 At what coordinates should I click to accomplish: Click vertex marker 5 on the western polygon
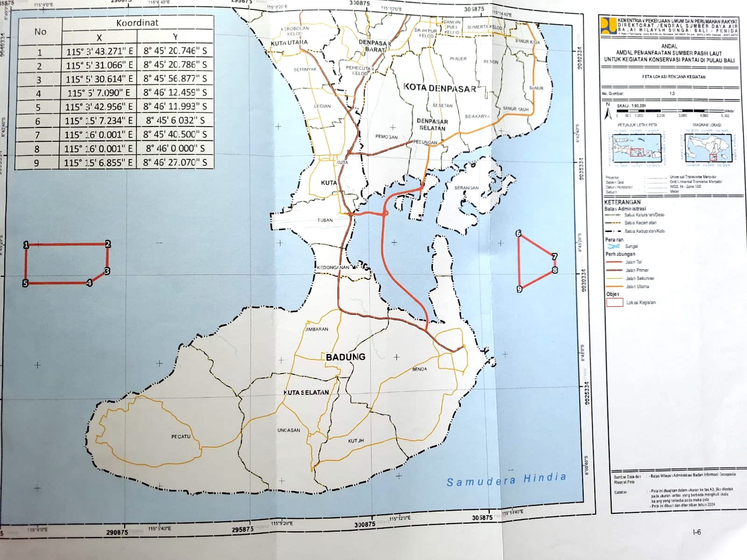pyautogui.click(x=26, y=283)
